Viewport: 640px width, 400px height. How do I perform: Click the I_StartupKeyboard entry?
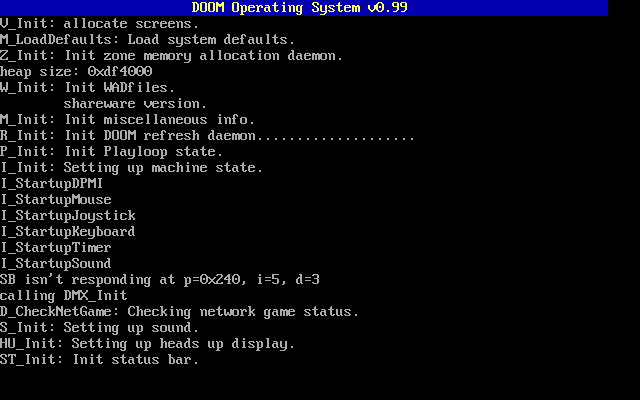click(x=68, y=231)
